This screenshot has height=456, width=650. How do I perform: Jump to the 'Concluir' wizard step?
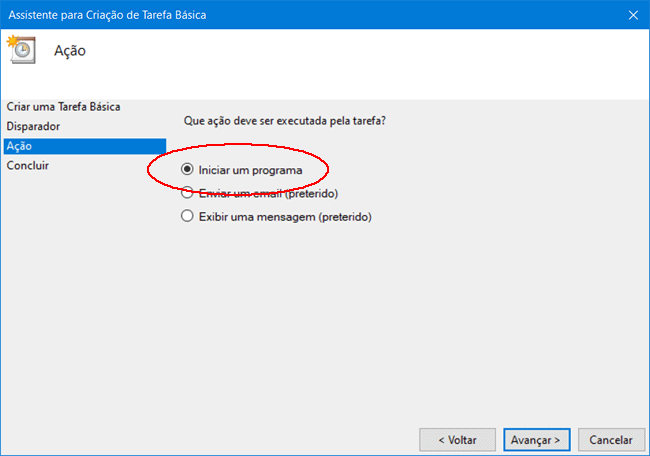pos(28,166)
